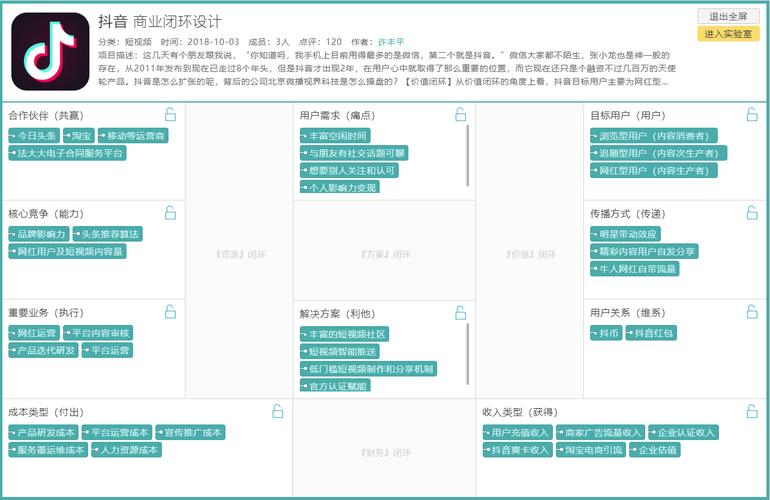
Task: Click the lock icon in 成本类型 section
Action: [x=278, y=411]
